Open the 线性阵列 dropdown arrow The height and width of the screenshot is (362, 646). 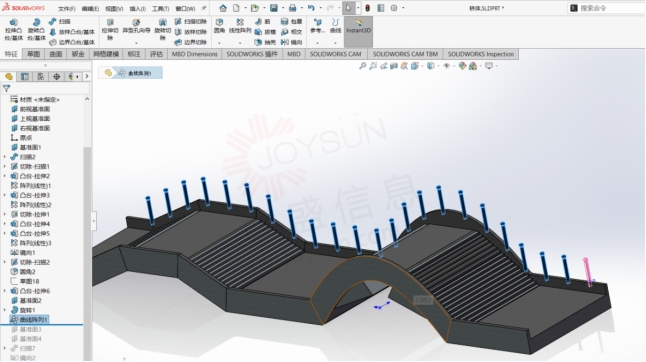tap(240, 43)
